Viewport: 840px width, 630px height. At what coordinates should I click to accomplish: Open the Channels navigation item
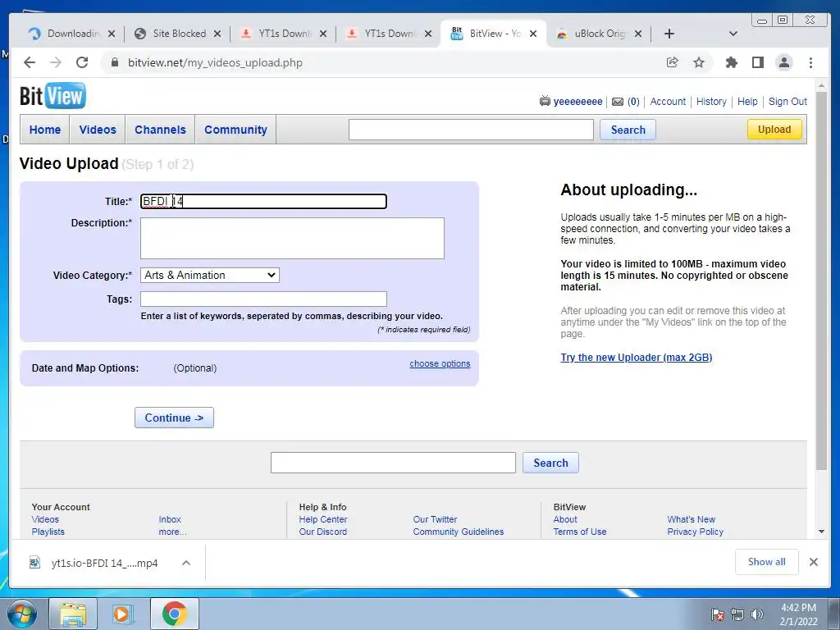pyautogui.click(x=160, y=130)
